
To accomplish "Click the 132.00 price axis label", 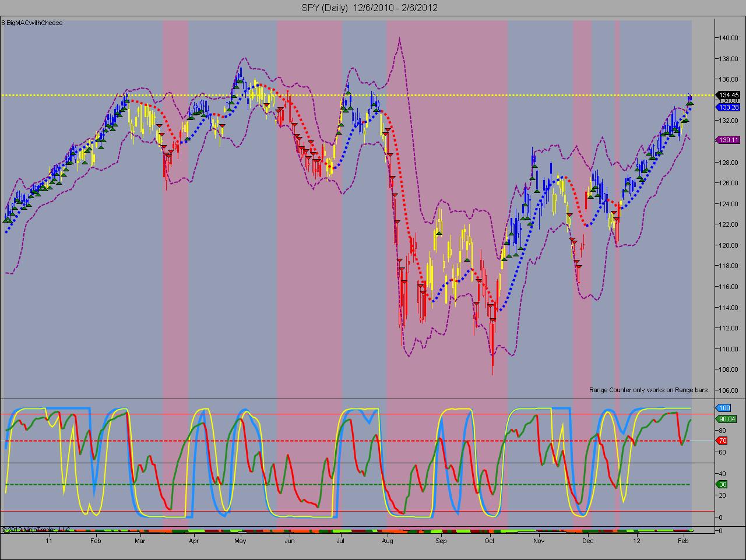I will point(729,121).
